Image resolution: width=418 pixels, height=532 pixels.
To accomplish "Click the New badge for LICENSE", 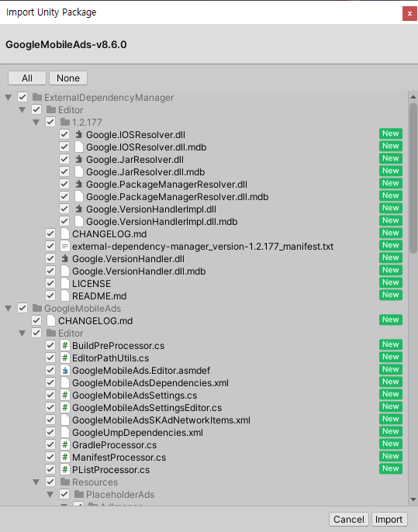I will coord(391,282).
